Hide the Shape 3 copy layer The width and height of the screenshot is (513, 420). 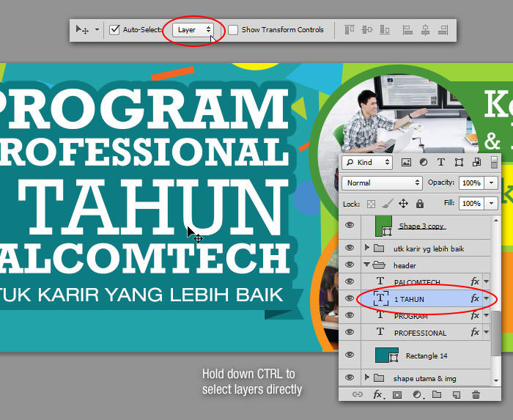click(x=350, y=225)
